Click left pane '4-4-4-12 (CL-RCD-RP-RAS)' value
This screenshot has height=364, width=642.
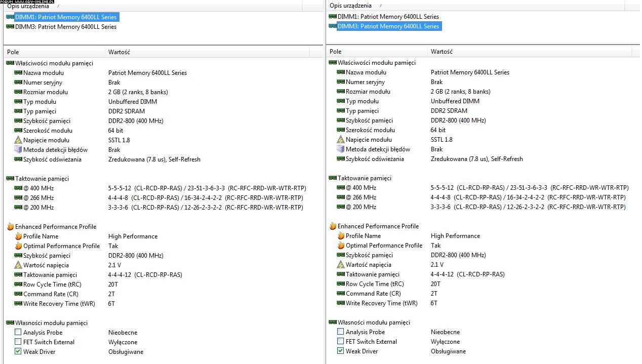pos(145,274)
